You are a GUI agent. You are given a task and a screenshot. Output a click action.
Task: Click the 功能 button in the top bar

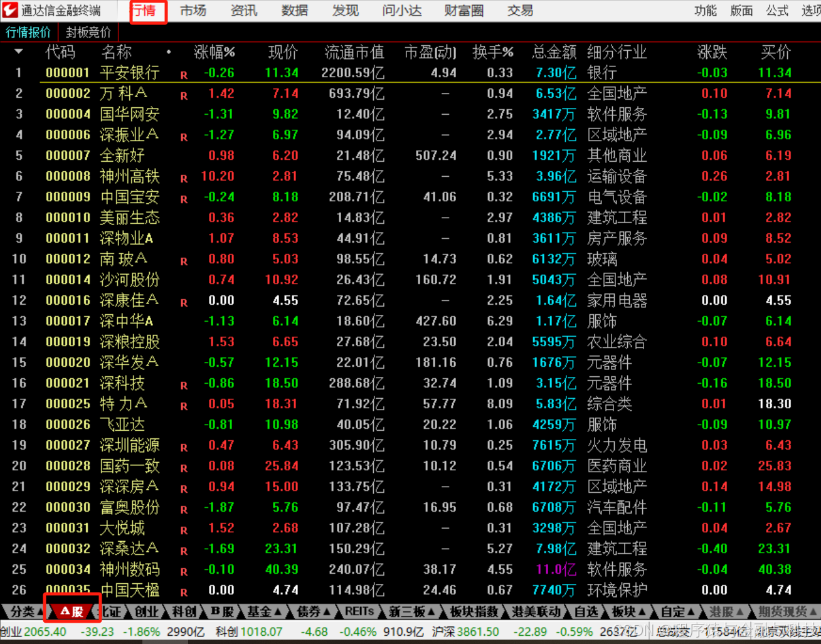pyautogui.click(x=706, y=11)
